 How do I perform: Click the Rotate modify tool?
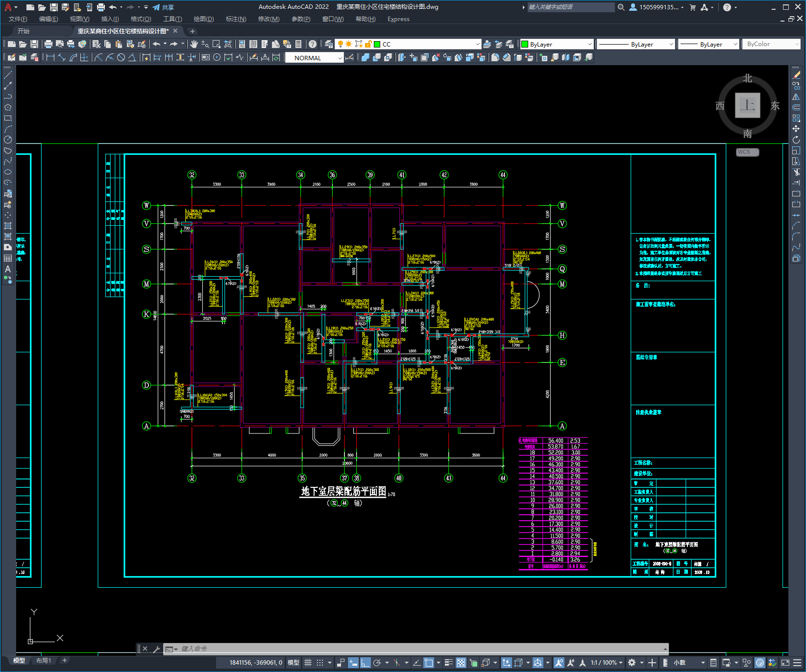pyautogui.click(x=796, y=140)
